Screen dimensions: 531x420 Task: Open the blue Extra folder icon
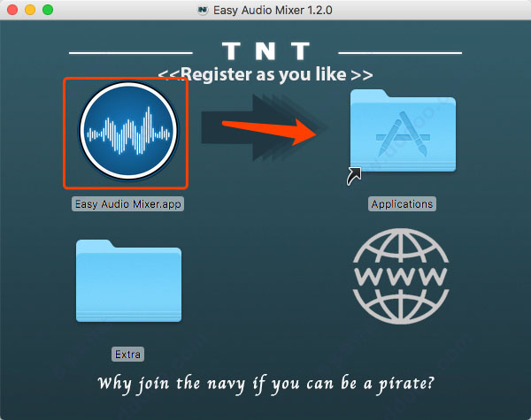(128, 281)
